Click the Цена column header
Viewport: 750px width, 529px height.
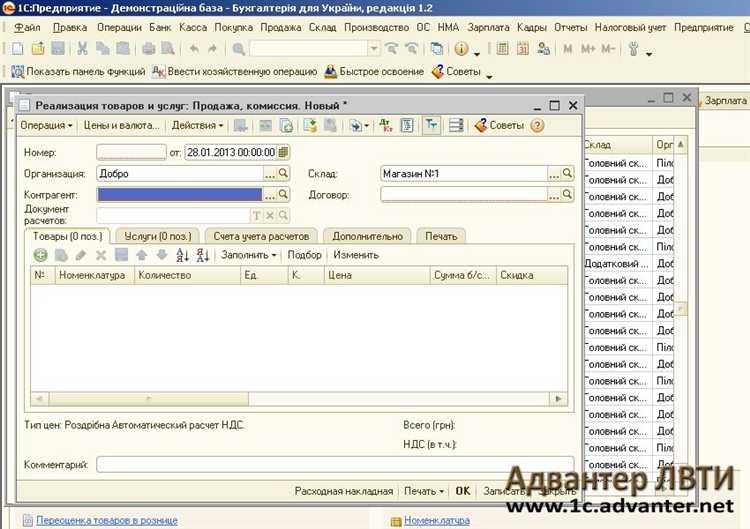pyautogui.click(x=377, y=275)
